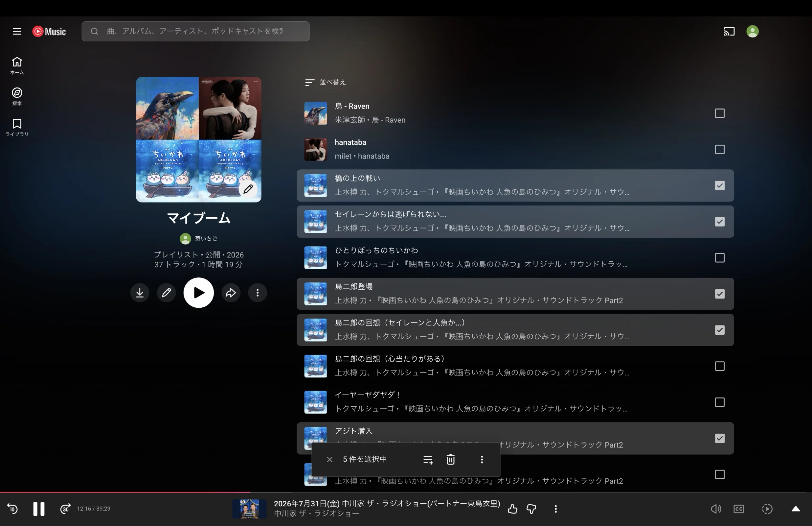The width and height of the screenshot is (812, 526).
Task: Uncheck アジト潜入 checkbox
Action: pyautogui.click(x=720, y=439)
